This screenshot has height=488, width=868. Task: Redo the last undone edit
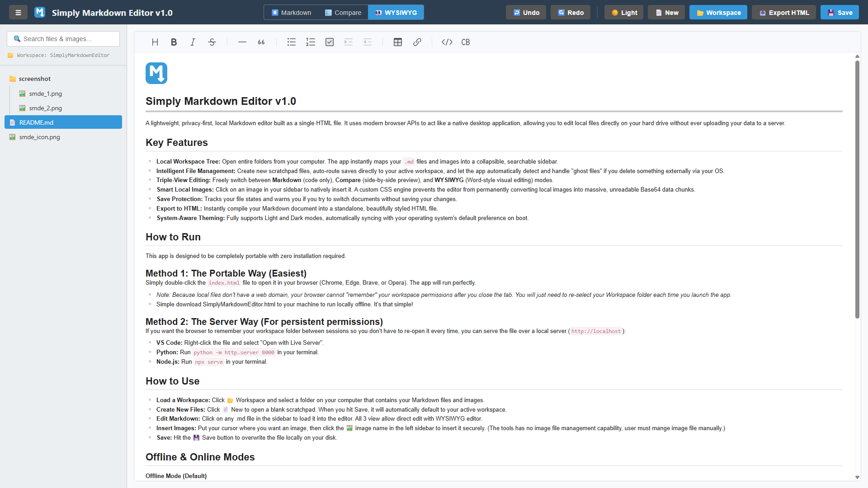(571, 13)
